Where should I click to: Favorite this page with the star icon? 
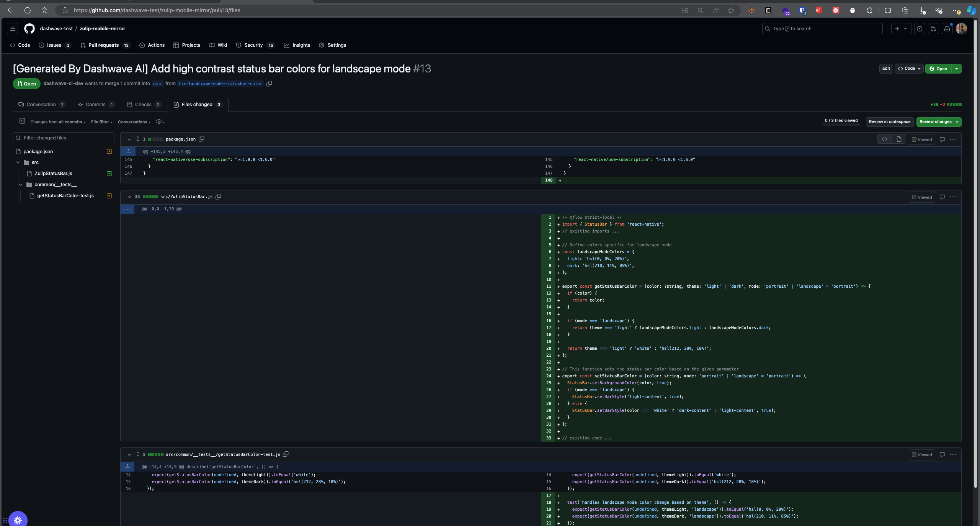pyautogui.click(x=731, y=10)
